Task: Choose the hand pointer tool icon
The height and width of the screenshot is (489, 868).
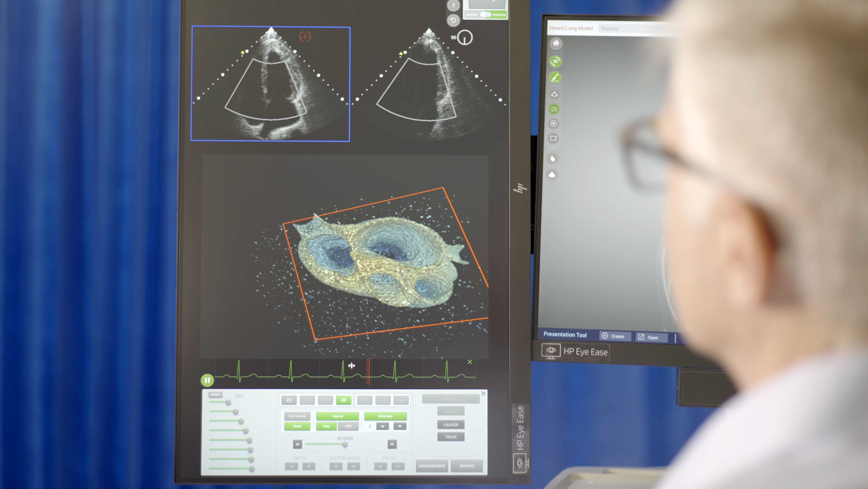Action: coord(552,158)
